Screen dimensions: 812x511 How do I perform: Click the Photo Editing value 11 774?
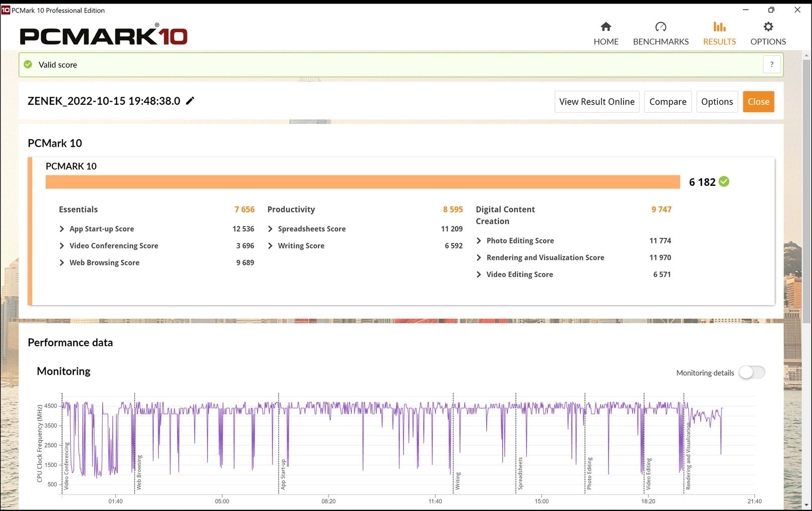pos(660,241)
